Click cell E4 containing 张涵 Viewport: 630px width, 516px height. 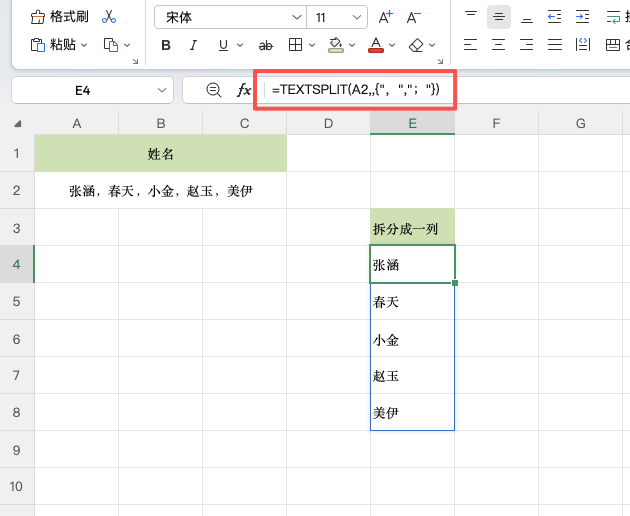412,264
